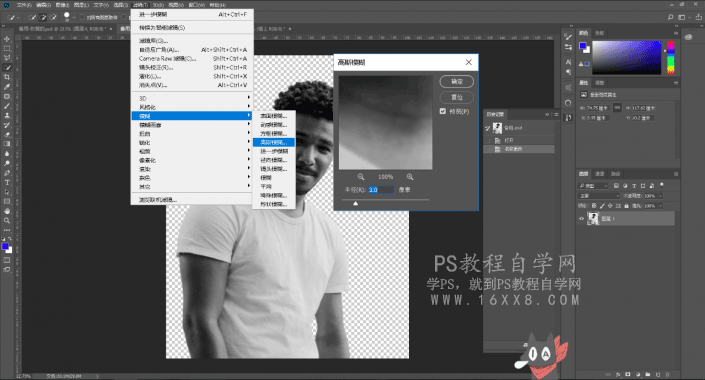Select the Zoom tool in toolbox
The height and width of the screenshot is (380, 705).
point(7,221)
